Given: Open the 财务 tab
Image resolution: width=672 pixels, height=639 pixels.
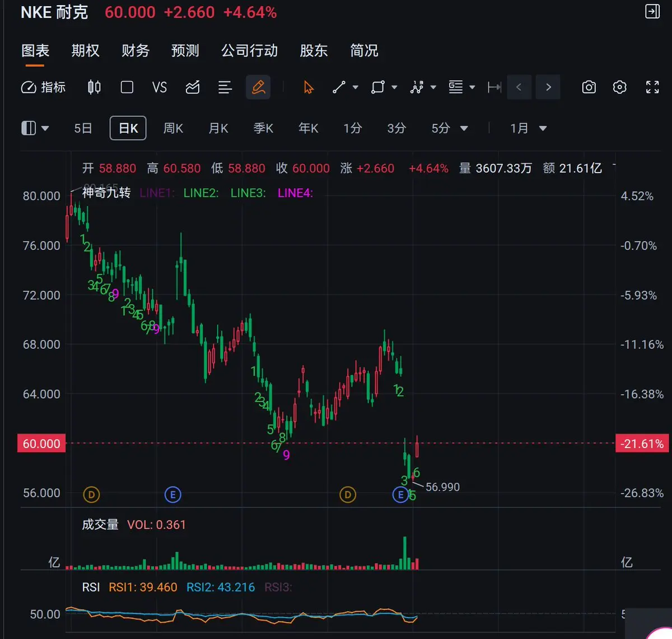Looking at the screenshot, I should 136,51.
